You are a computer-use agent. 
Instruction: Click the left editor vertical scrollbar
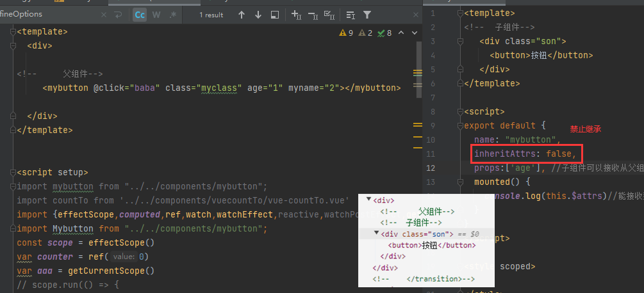tap(420, 69)
